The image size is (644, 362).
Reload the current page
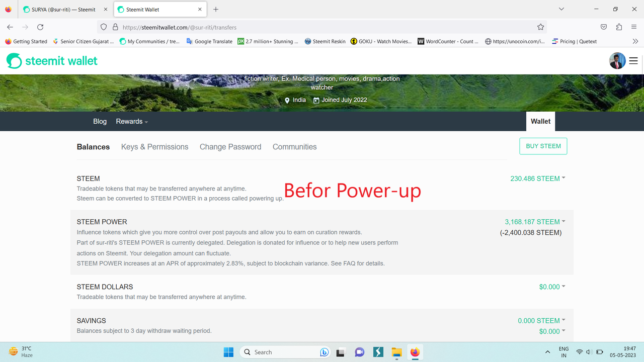coord(40,27)
